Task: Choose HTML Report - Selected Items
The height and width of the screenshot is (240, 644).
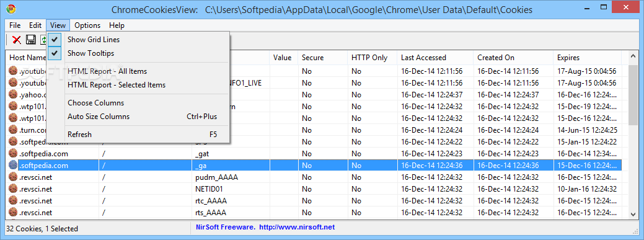Action: coord(138,85)
